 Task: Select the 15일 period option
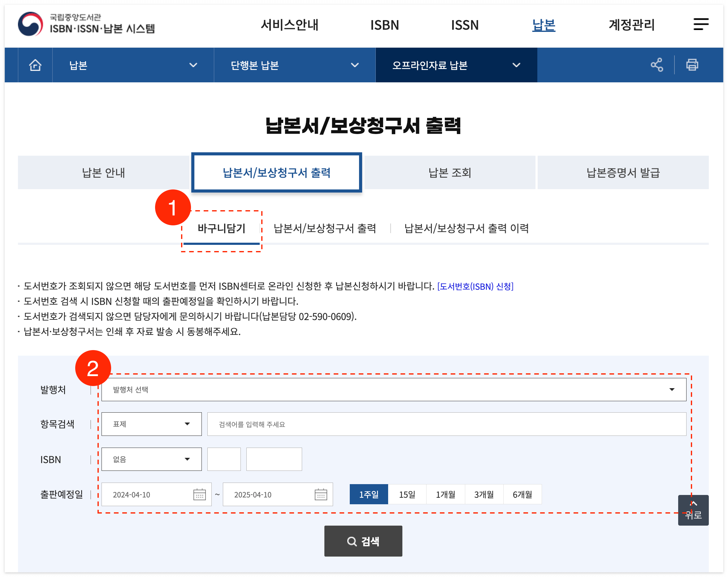pyautogui.click(x=407, y=494)
